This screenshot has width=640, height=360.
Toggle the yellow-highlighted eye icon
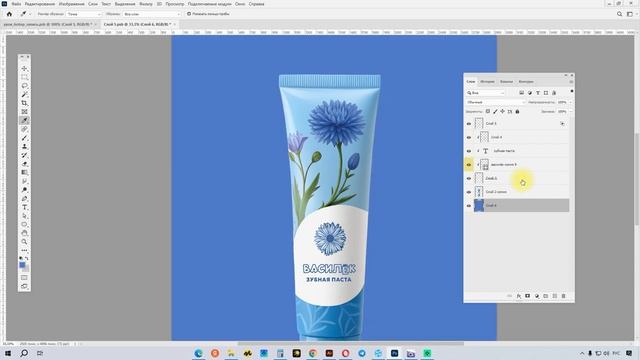(469, 164)
